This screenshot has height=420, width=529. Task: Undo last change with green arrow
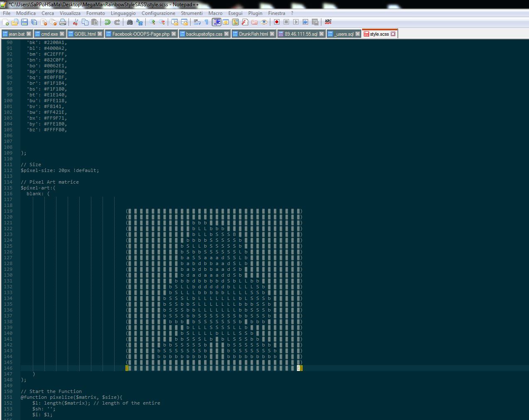(108, 22)
